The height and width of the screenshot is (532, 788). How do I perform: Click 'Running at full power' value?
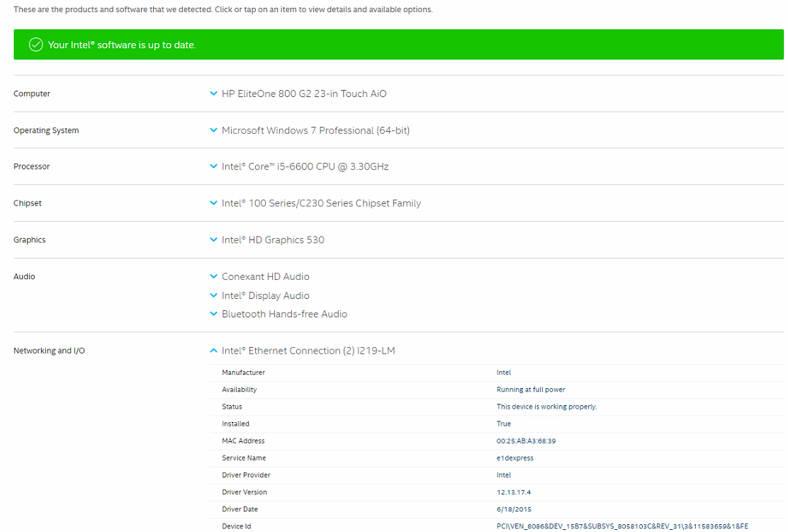tap(531, 390)
